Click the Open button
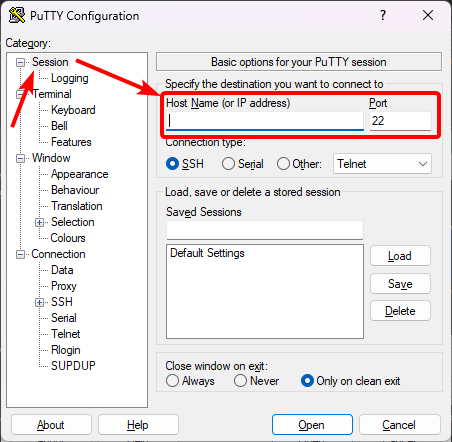 312,425
